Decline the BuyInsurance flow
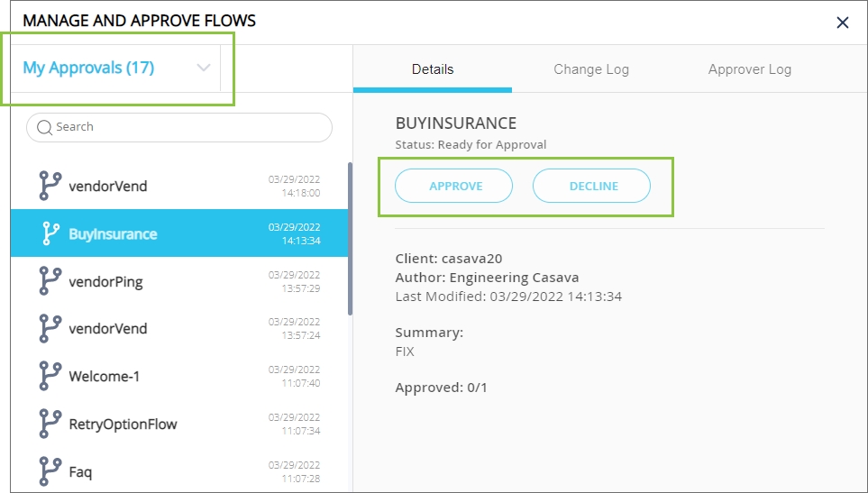Screen dimensions: 868x493 click(x=592, y=186)
